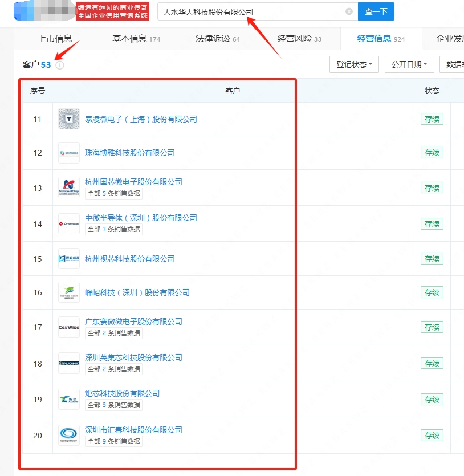This screenshot has height=476, width=464.
Task: Open 广东赛微微电子股份有限公司 link
Action: [133, 322]
